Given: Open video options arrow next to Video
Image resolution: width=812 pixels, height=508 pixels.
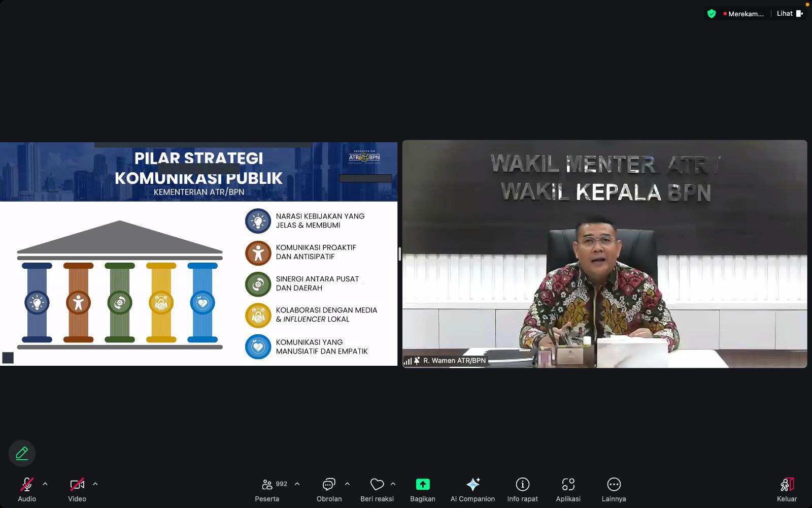Looking at the screenshot, I should click(x=95, y=484).
